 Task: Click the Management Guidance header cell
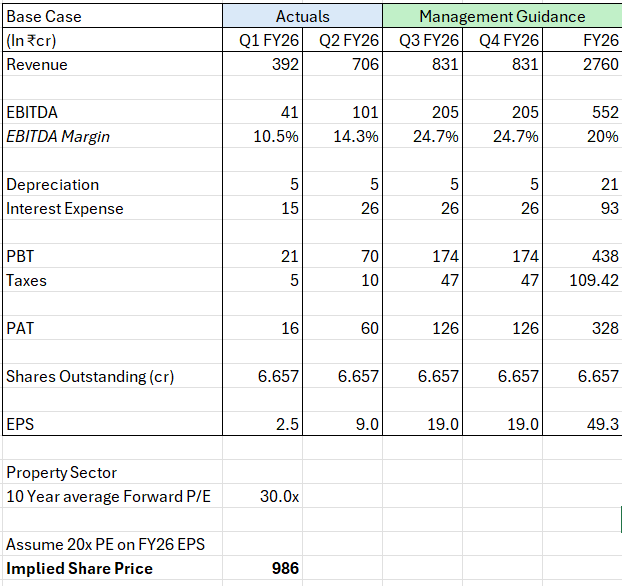(502, 16)
